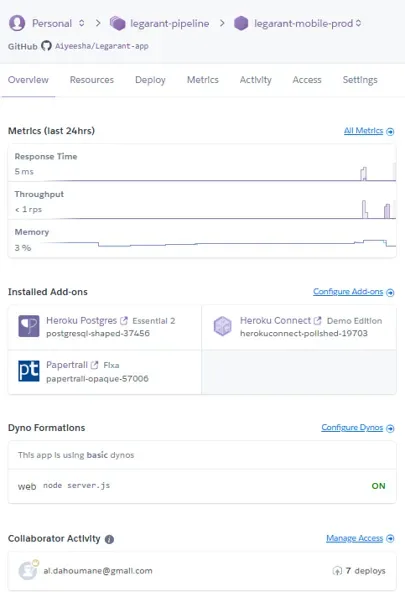Click the All Metrics link
This screenshot has width=405, height=597.
[364, 131]
